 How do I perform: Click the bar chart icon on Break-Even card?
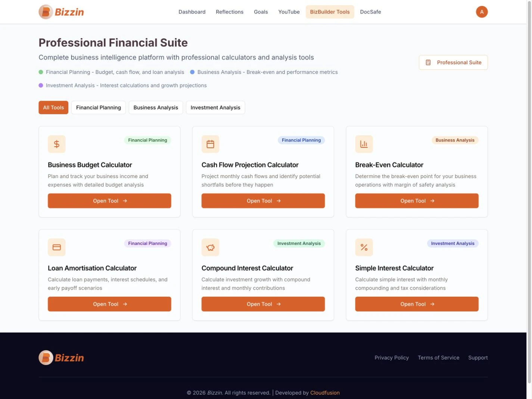pyautogui.click(x=364, y=144)
